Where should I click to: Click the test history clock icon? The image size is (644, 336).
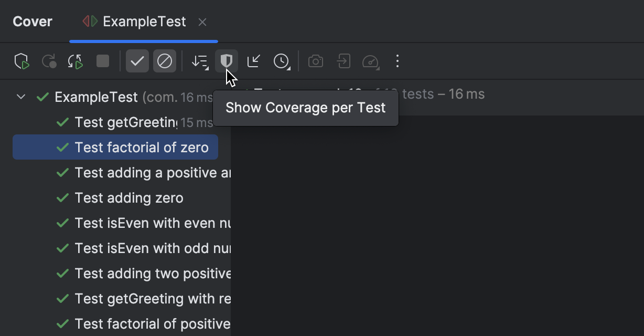click(x=281, y=61)
